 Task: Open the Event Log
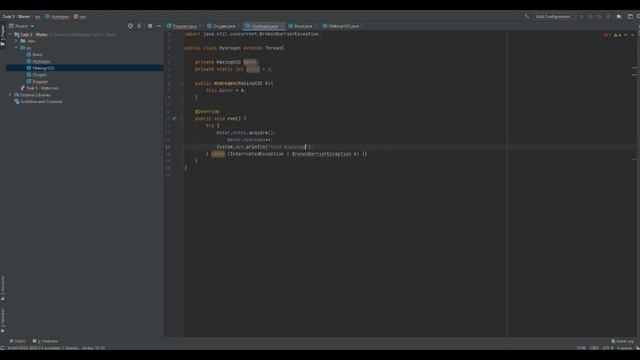click(622, 341)
